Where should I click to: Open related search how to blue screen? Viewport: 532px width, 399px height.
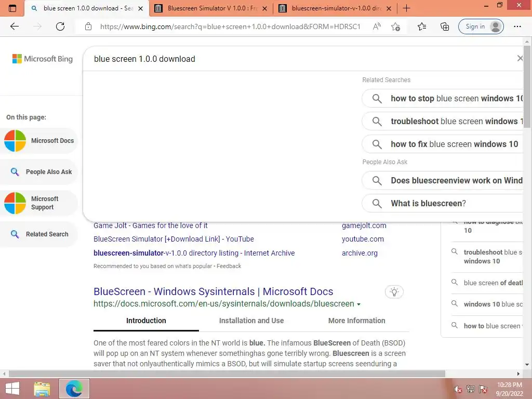(493, 326)
